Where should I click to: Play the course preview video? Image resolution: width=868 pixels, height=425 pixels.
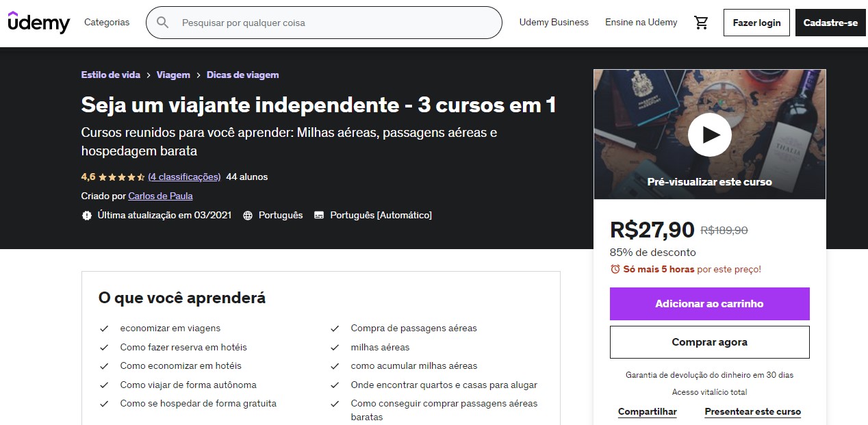(x=709, y=134)
